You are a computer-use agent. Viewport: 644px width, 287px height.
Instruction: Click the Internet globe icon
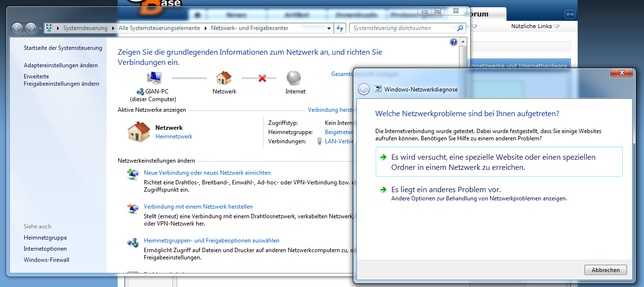294,77
